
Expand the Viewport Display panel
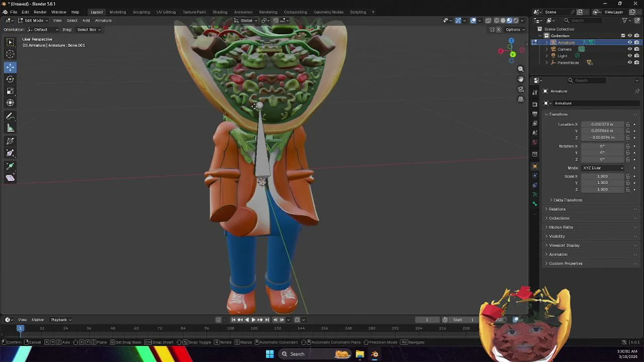564,245
